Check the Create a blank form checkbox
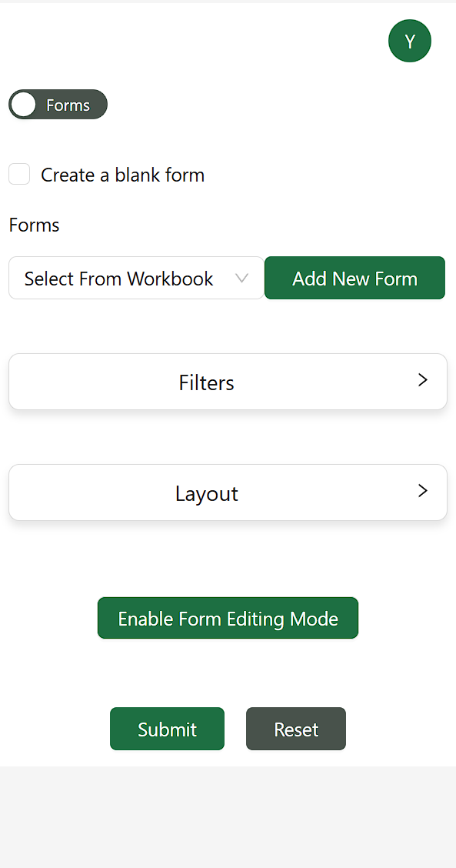This screenshot has height=868, width=456. pos(19,174)
